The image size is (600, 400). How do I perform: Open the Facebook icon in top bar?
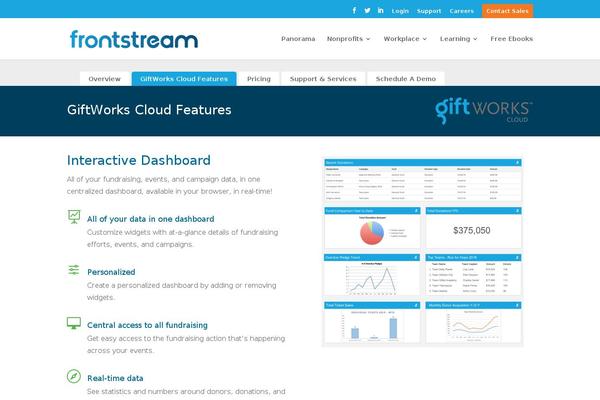point(354,10)
